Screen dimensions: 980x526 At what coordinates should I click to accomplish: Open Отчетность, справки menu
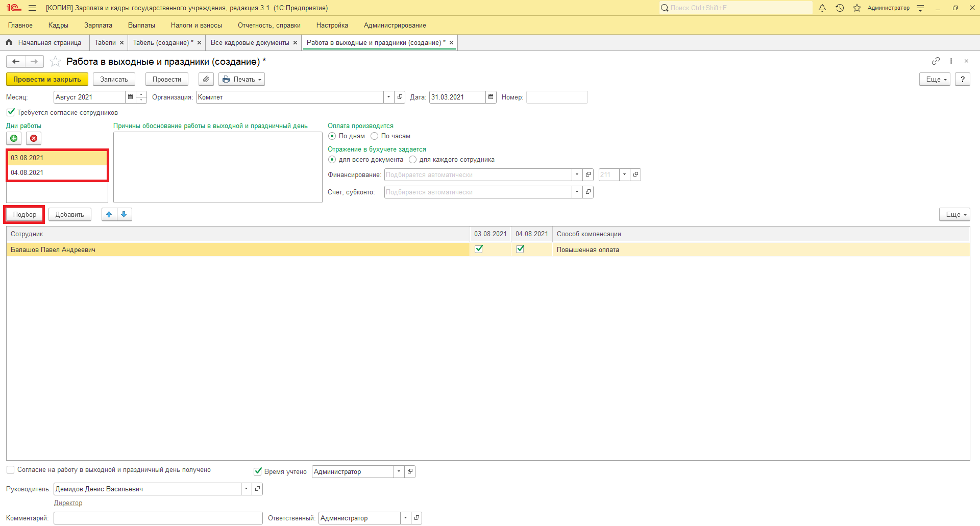click(x=269, y=26)
